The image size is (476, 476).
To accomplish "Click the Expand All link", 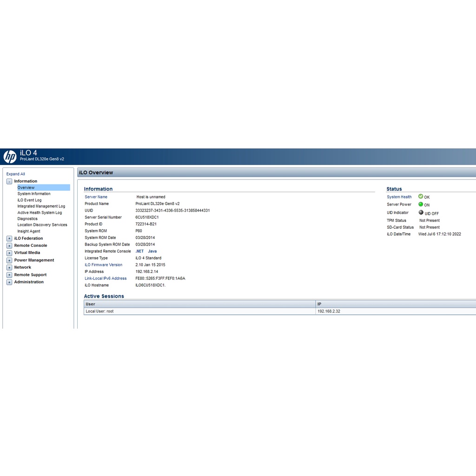I will (x=16, y=174).
